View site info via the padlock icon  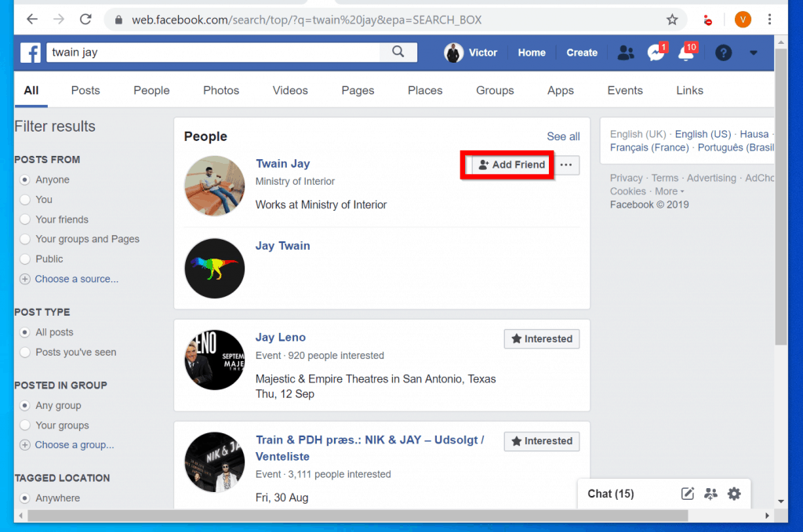(119, 20)
